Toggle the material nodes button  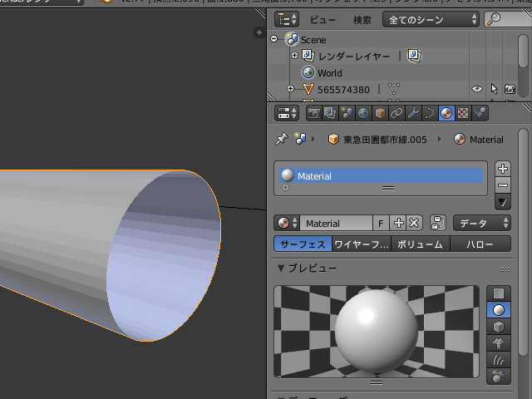click(438, 224)
